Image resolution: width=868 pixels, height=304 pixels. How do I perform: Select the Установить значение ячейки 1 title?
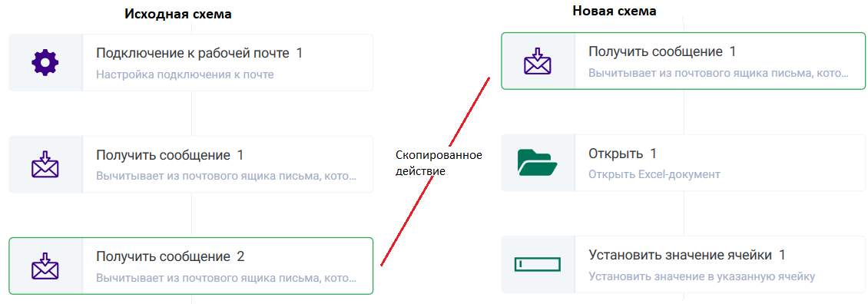[x=687, y=256]
